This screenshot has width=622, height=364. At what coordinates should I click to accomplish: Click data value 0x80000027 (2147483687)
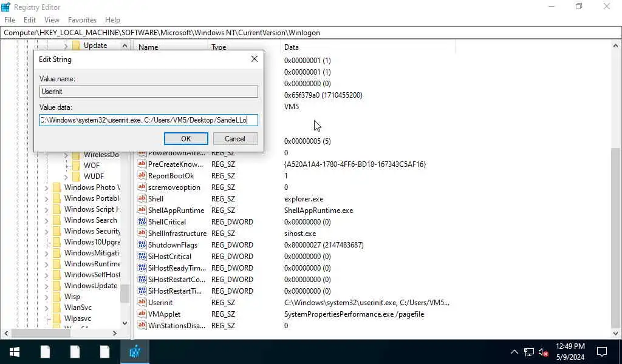point(324,244)
